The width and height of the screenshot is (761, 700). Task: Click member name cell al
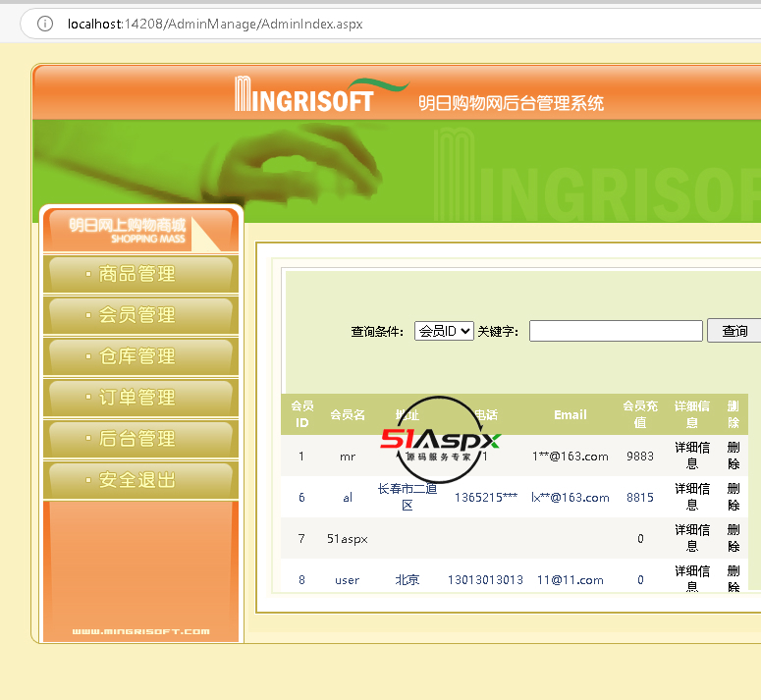point(348,497)
